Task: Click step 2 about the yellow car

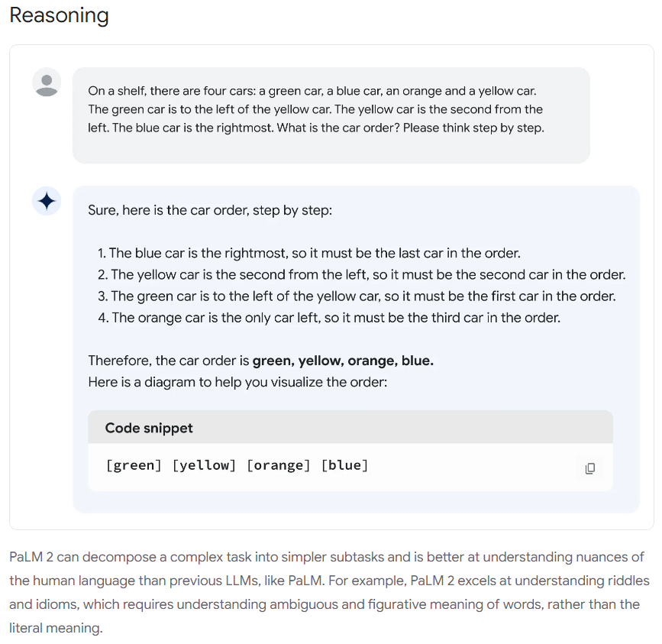Action: [x=361, y=274]
